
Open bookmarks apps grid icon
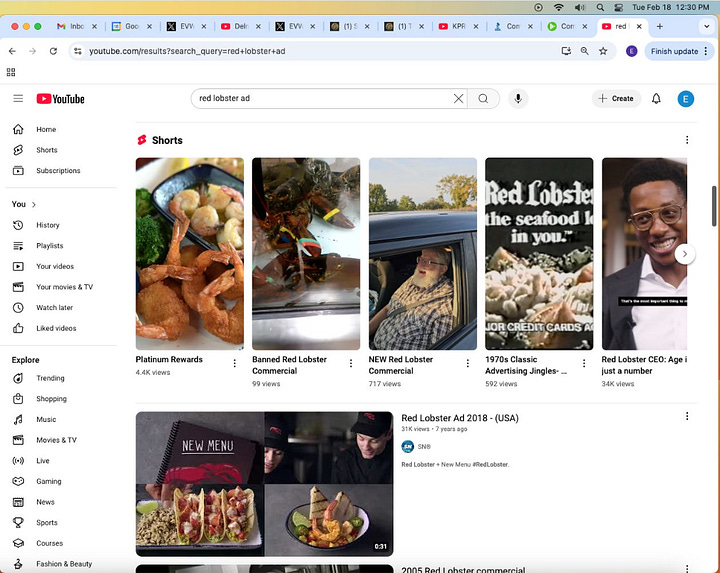11,72
